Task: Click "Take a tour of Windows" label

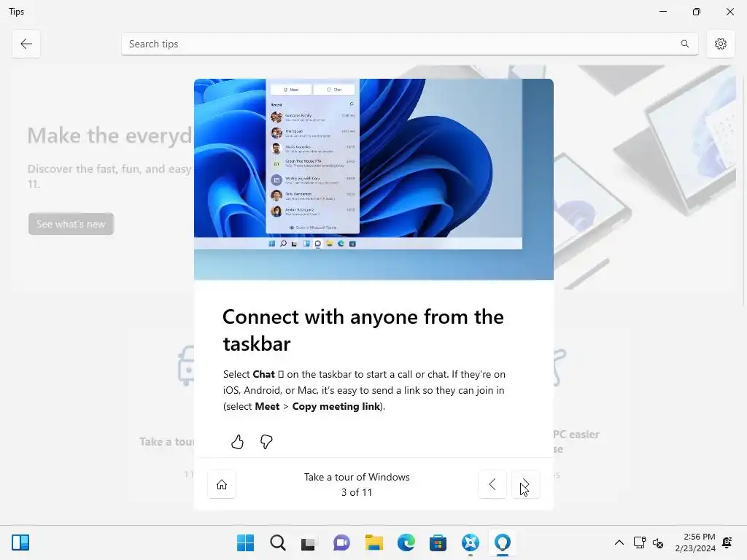Action: pyautogui.click(x=357, y=477)
